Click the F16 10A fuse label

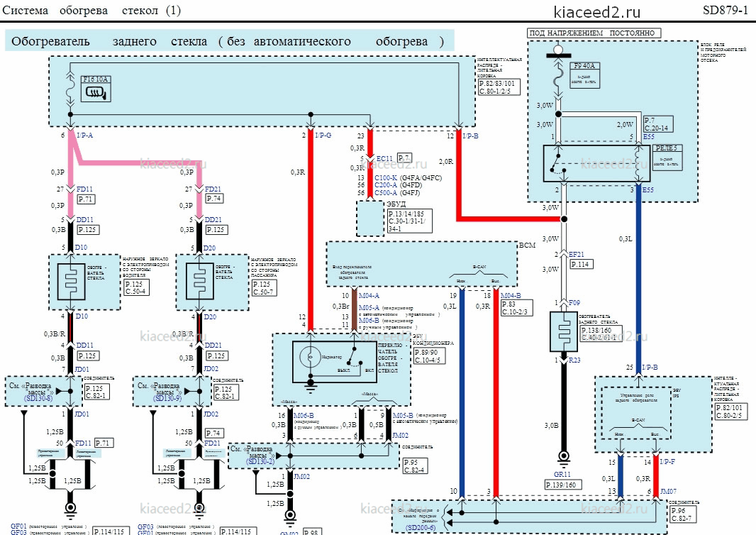pyautogui.click(x=96, y=79)
